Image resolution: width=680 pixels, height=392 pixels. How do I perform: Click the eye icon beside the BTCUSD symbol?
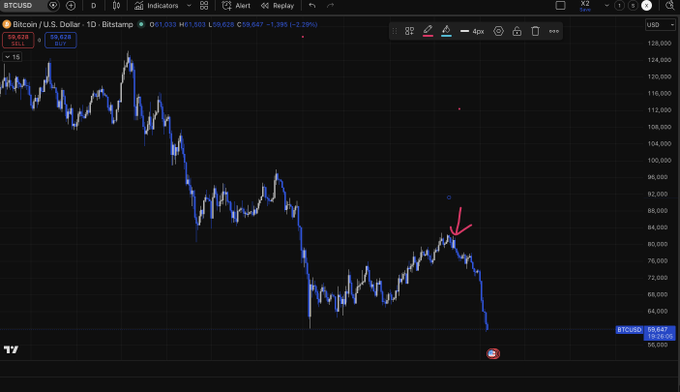point(53,6)
